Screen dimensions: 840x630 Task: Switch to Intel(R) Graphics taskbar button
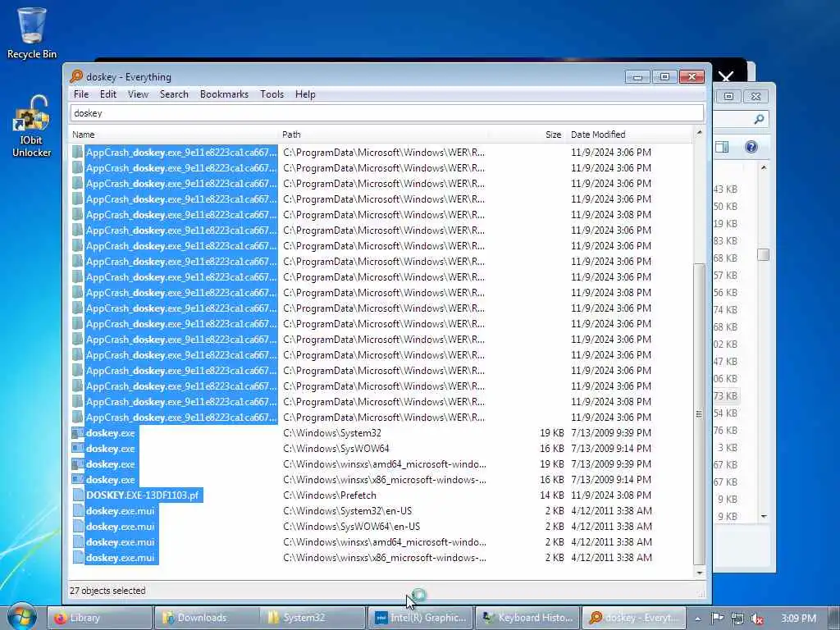(x=421, y=618)
